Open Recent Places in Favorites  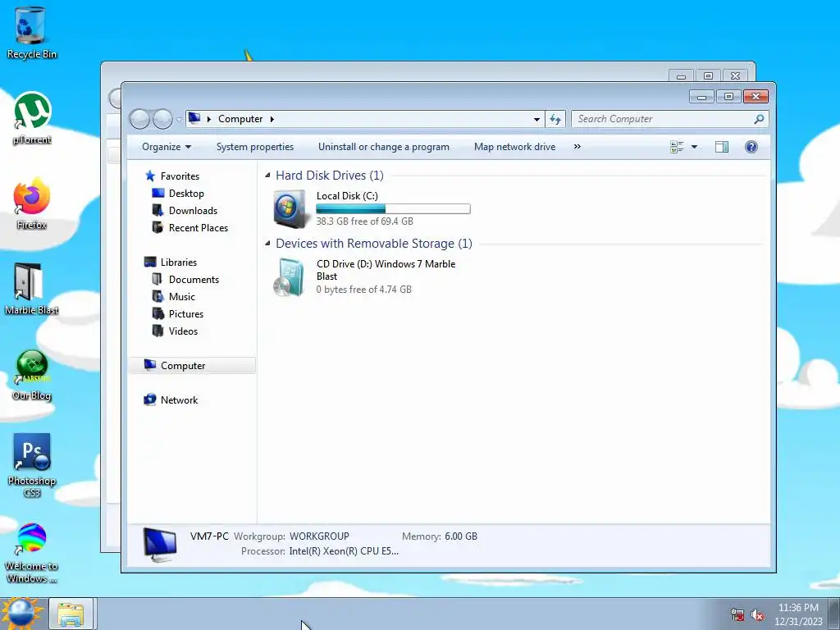(199, 228)
